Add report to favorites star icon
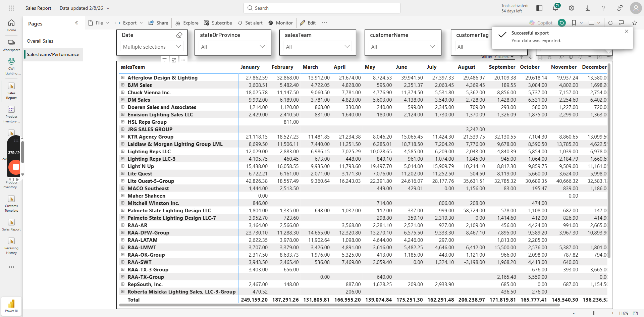Viewport: 644px width, 317px height. click(x=634, y=23)
